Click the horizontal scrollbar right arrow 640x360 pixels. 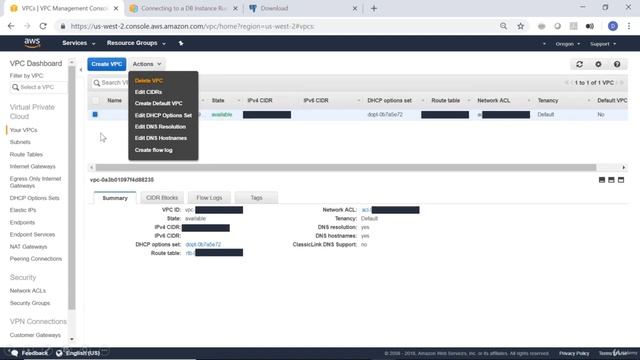[623, 167]
